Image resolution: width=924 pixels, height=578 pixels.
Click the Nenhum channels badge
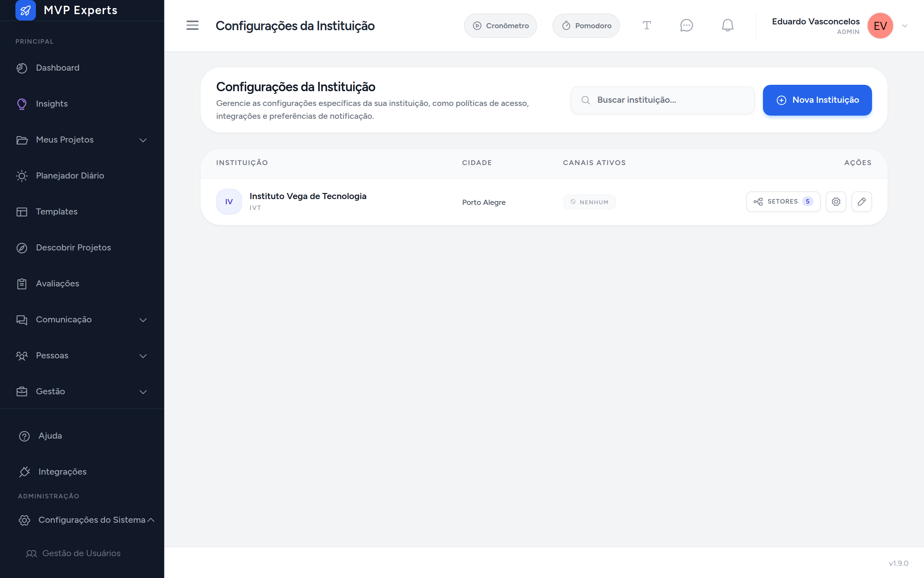pos(589,202)
